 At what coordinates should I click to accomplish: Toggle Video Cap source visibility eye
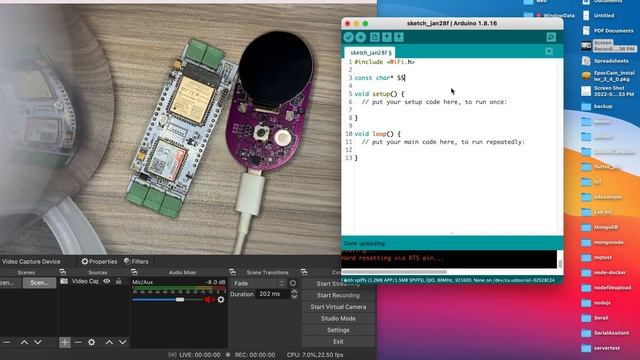(x=107, y=281)
